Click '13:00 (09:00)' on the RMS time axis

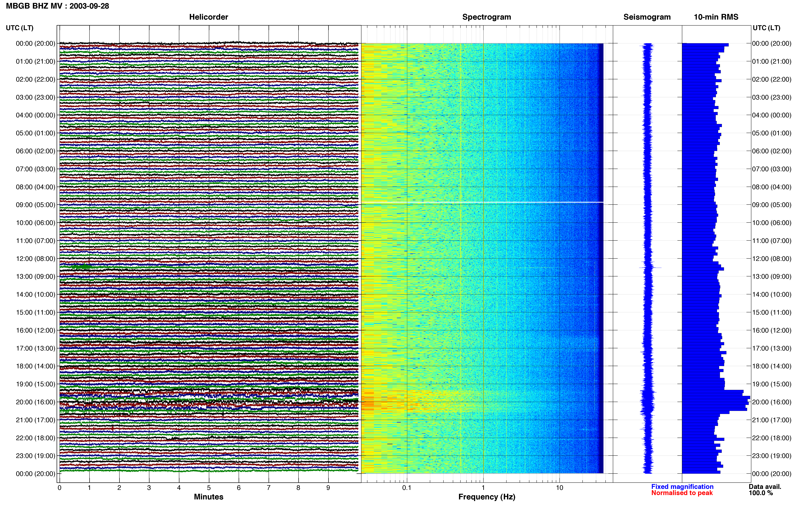(x=772, y=277)
